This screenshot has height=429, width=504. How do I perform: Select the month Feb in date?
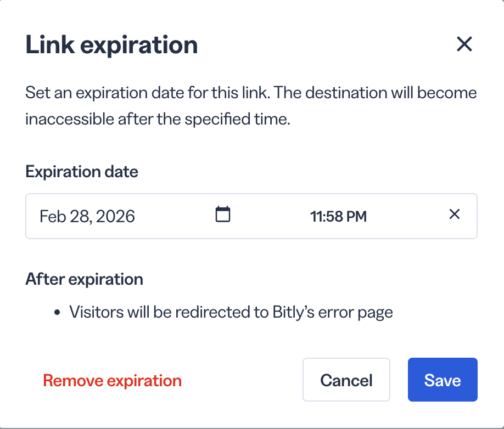53,216
